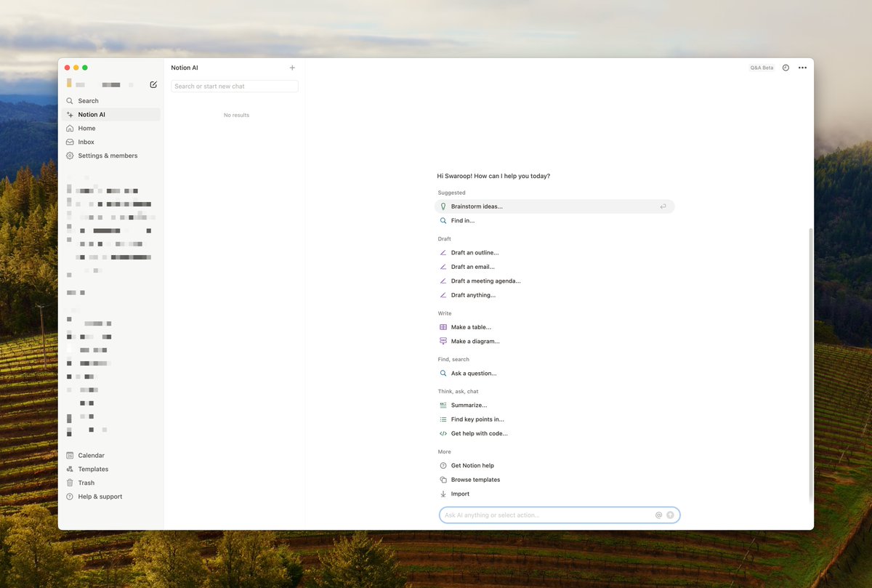The width and height of the screenshot is (872, 588).
Task: Click the Notion AI sparkle icon
Action: [70, 115]
